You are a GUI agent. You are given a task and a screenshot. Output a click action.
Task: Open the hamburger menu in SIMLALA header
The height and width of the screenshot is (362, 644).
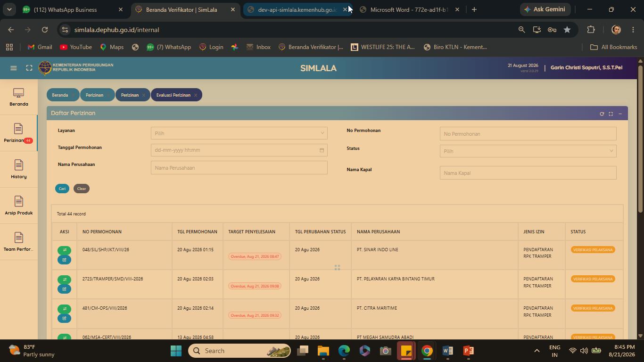pos(14,68)
